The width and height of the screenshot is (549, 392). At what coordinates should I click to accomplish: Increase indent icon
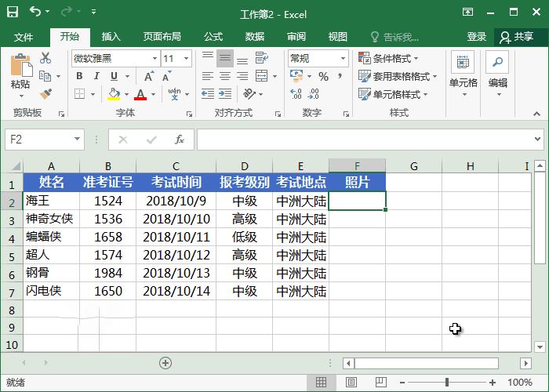pos(225,94)
